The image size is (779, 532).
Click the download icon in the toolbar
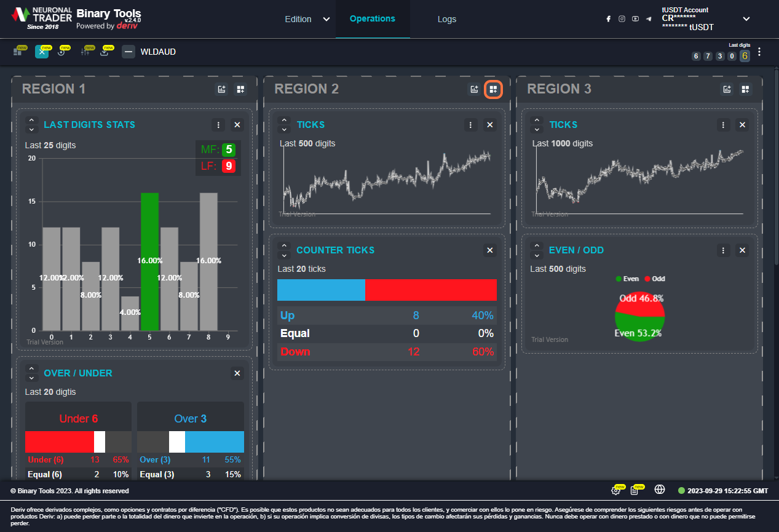[x=105, y=52]
